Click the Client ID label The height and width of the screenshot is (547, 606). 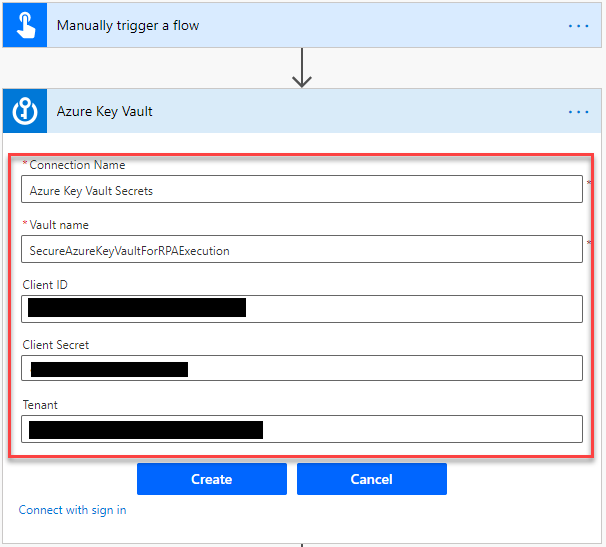click(45, 285)
